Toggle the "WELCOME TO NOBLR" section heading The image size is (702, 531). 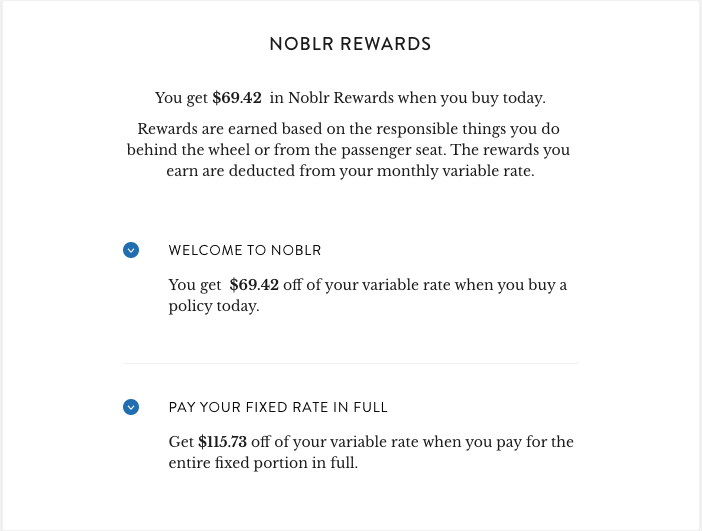[x=245, y=250]
